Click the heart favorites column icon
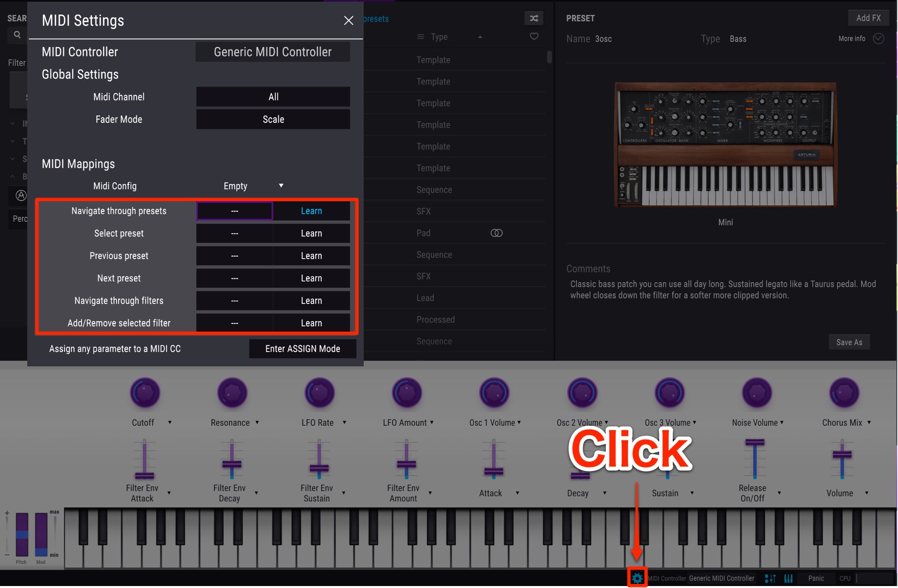898x588 pixels. [x=534, y=36]
